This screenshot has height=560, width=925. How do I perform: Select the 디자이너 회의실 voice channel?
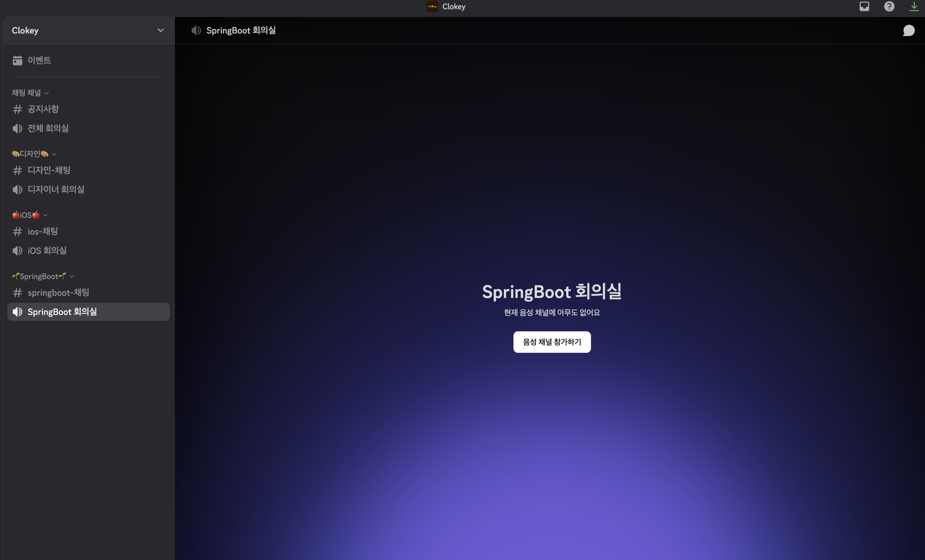[56, 189]
